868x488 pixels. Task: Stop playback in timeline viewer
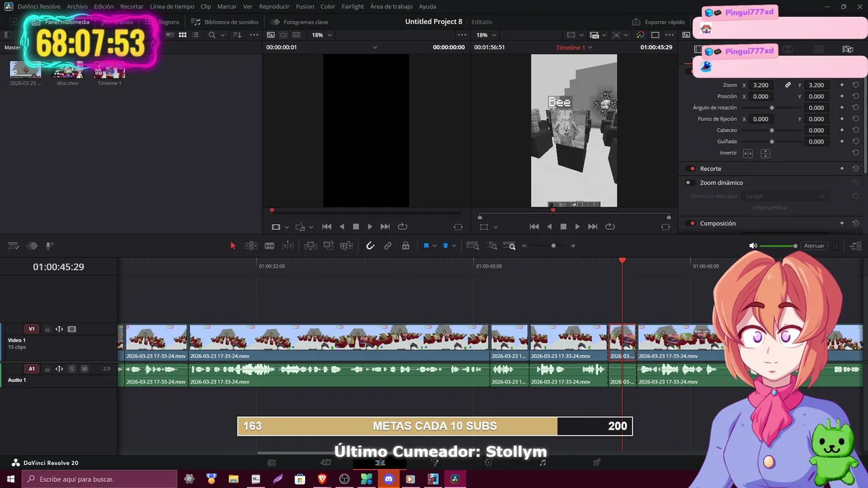pos(563,227)
